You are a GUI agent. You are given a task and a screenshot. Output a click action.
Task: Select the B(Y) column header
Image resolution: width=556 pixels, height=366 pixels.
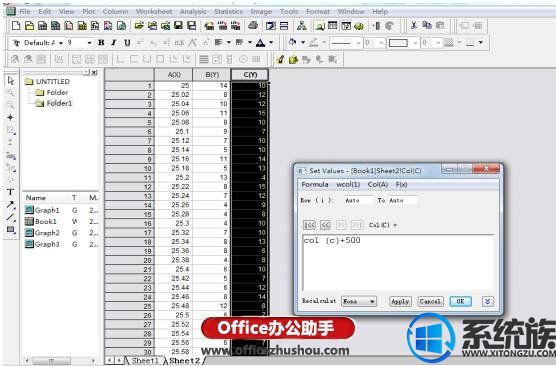tap(212, 75)
